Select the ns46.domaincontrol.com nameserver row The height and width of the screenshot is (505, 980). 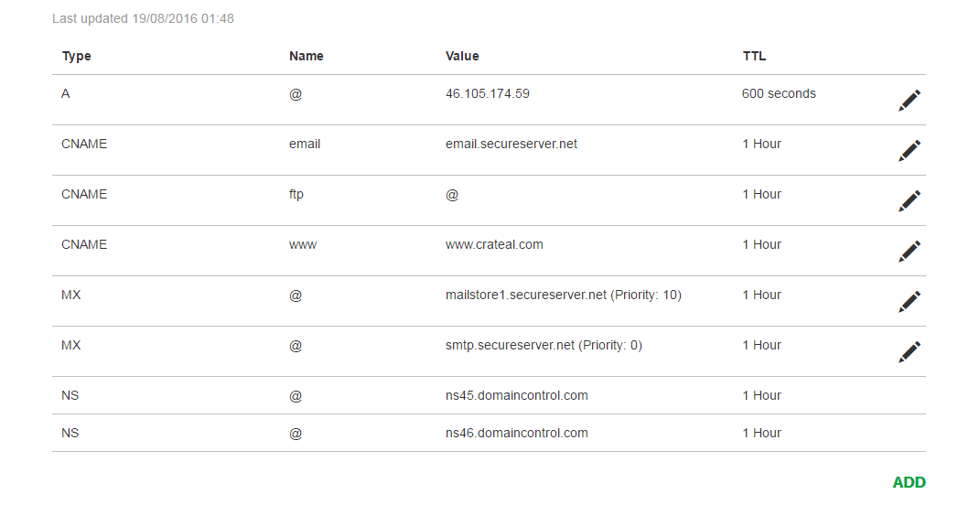(489, 433)
